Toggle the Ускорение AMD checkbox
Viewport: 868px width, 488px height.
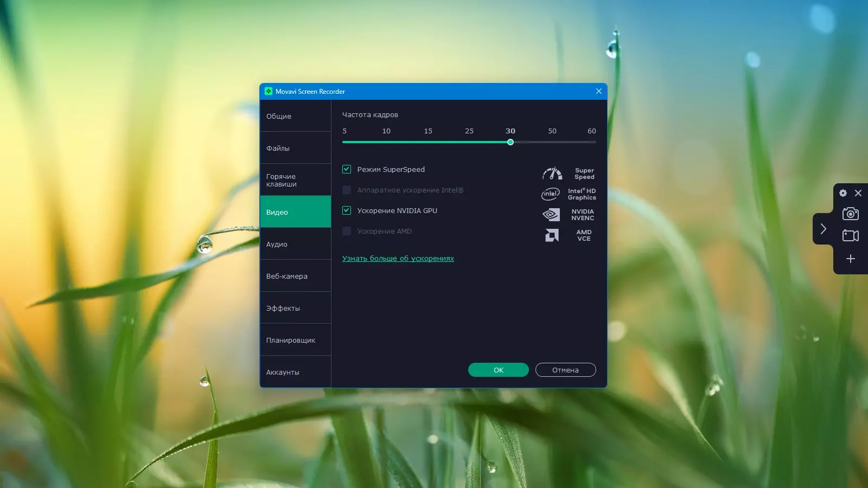(x=347, y=231)
